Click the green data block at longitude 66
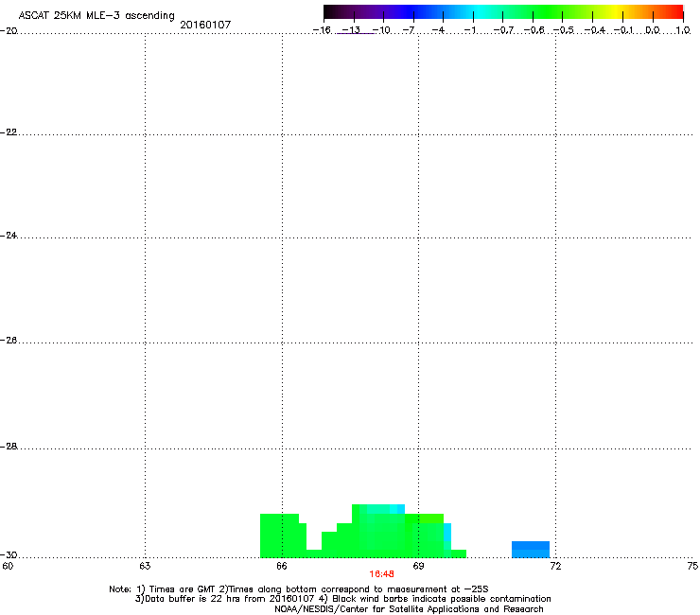Screen dimensions: 700x615 click(x=281, y=536)
